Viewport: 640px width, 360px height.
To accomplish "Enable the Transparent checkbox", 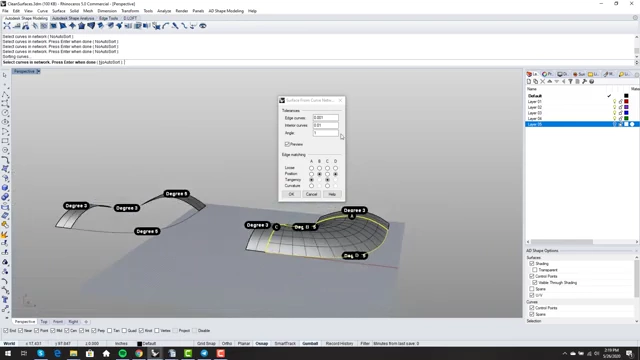I will 535,270.
